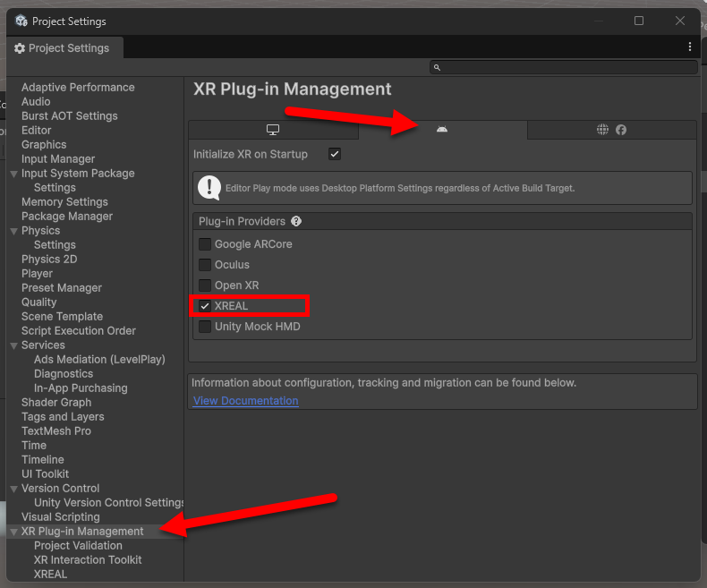The height and width of the screenshot is (588, 707).
Task: Select Project Validation under XR
Action: 78,546
